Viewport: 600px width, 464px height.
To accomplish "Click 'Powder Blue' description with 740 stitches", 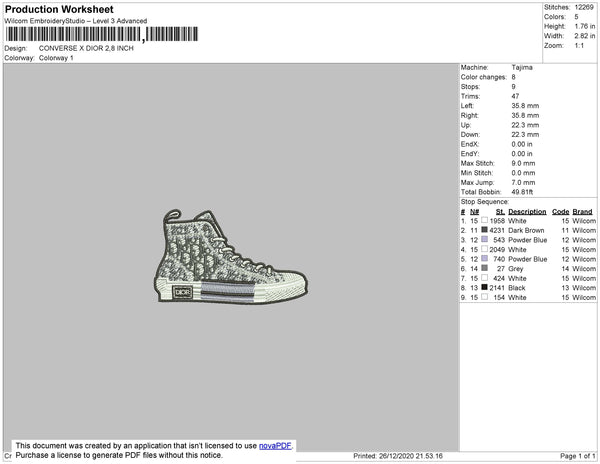I will 528,259.
